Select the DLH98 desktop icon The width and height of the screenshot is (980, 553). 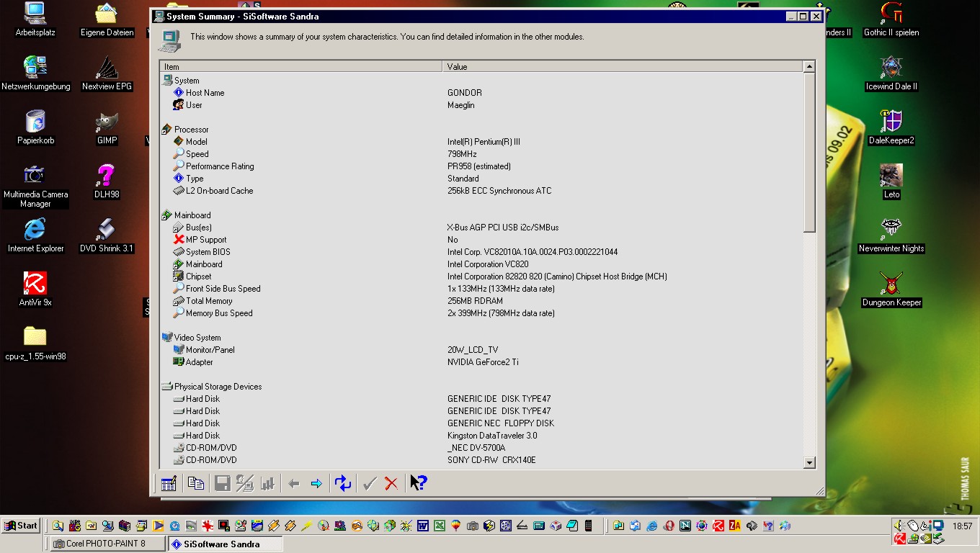coord(107,181)
